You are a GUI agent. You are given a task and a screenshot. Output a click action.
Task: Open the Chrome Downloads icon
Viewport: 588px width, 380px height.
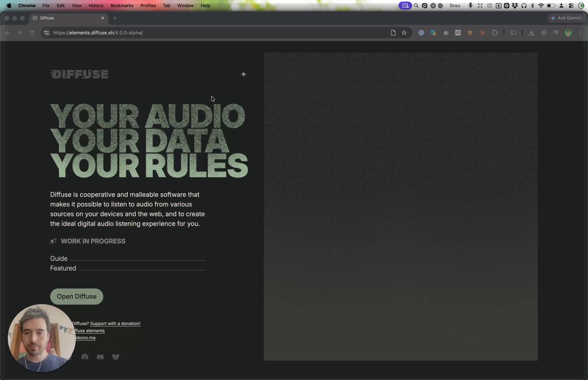532,33
